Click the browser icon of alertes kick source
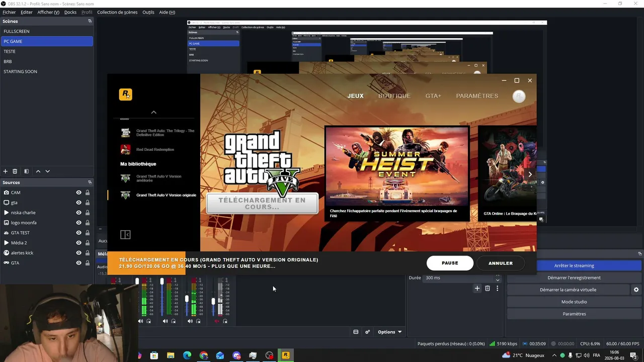644x362 pixels. point(6,253)
